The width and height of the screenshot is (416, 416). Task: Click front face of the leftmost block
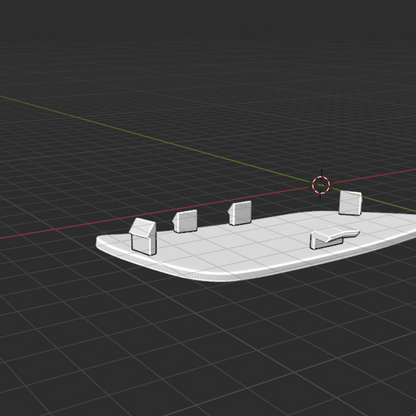[141, 243]
